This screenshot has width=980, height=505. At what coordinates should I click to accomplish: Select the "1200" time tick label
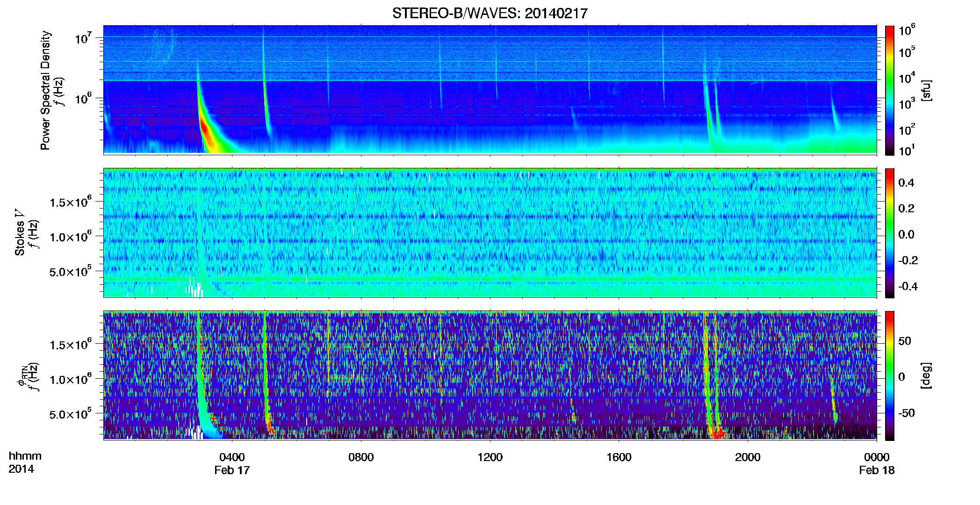490,457
